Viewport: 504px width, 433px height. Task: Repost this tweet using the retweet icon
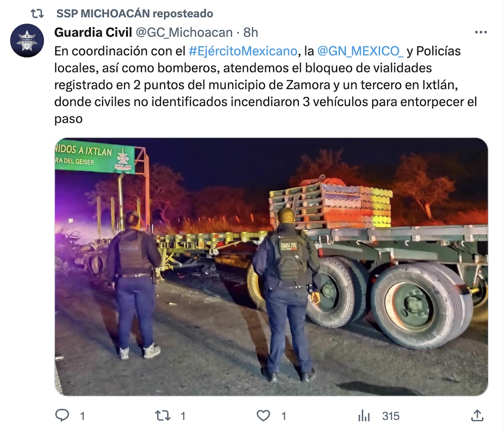click(163, 415)
